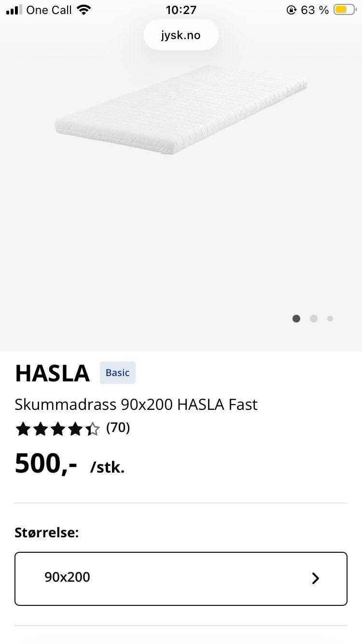
Task: Tap the half-filled fifth rating star
Action: 92,429
